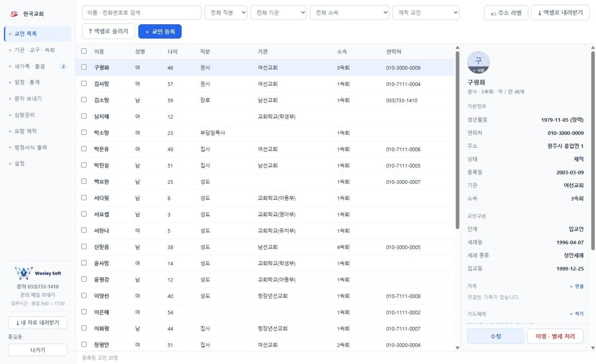The image size is (596, 364).
Task: Check the box for 백요한
Action: (84, 181)
